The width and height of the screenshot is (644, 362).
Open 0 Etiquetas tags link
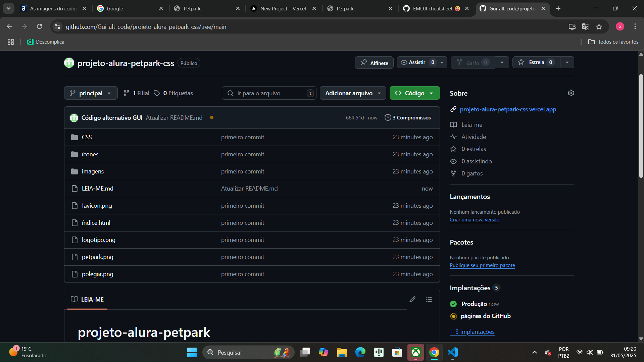[x=174, y=93]
